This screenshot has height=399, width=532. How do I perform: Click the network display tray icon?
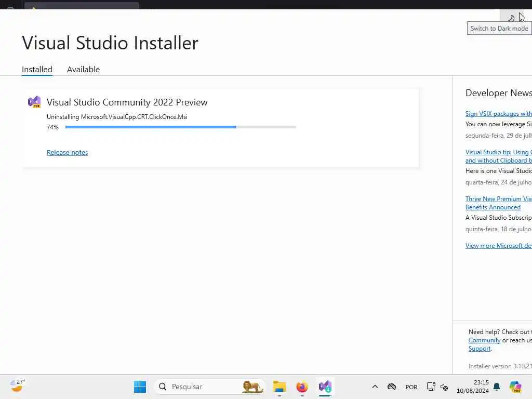(431, 387)
